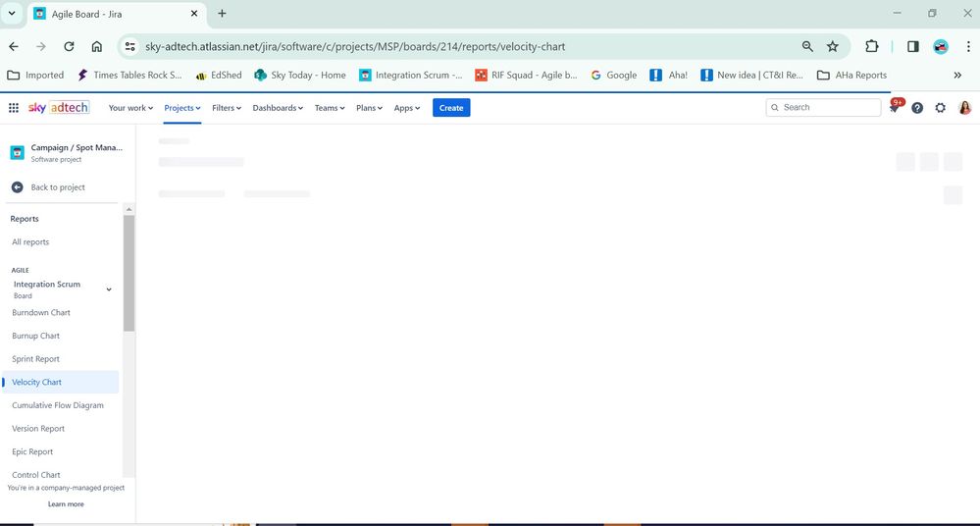Open the New idea | CT&I Re... bookmark
Image resolution: width=980 pixels, height=526 pixels.
[751, 75]
